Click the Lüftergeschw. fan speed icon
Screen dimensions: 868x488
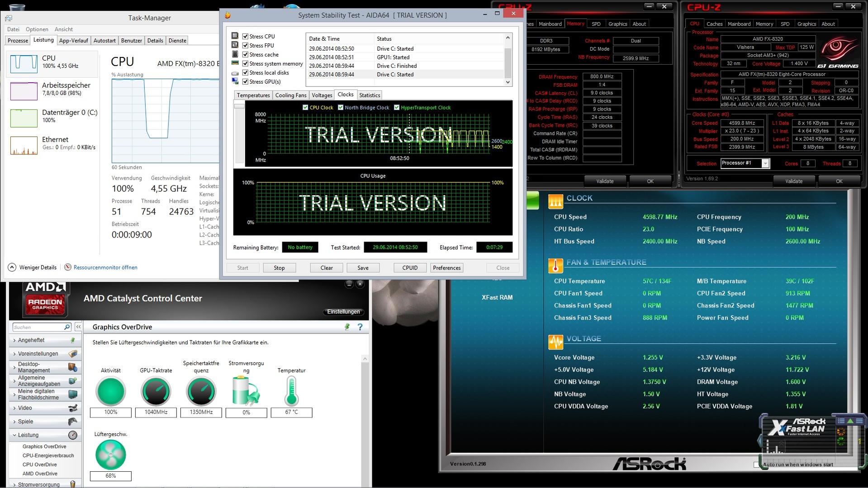pos(110,455)
